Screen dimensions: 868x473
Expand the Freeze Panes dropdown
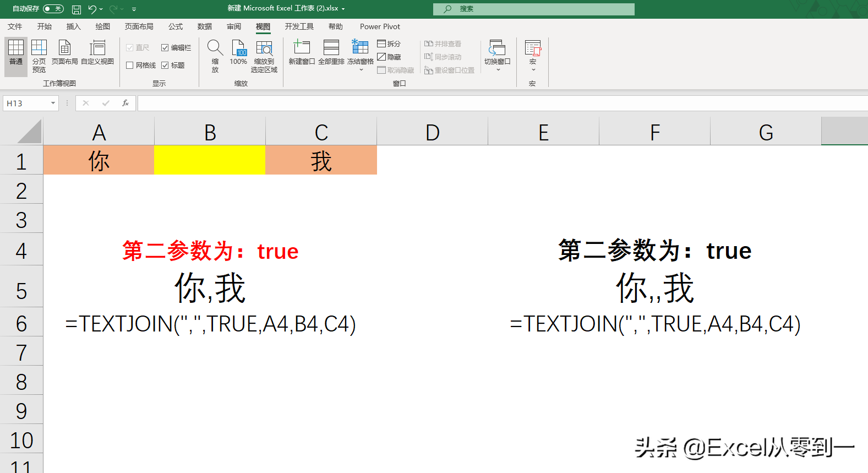coord(361,70)
